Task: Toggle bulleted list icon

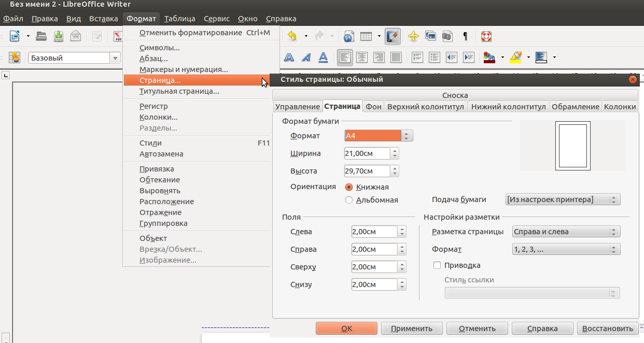Action: coord(434,57)
